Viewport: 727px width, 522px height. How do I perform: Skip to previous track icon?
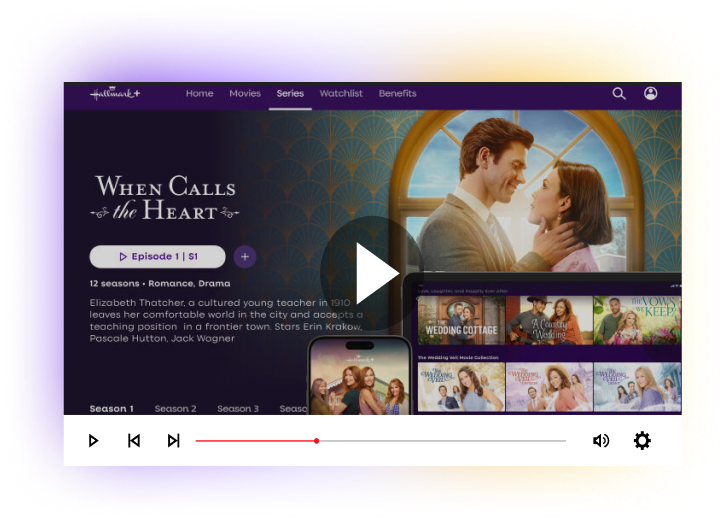coord(134,440)
